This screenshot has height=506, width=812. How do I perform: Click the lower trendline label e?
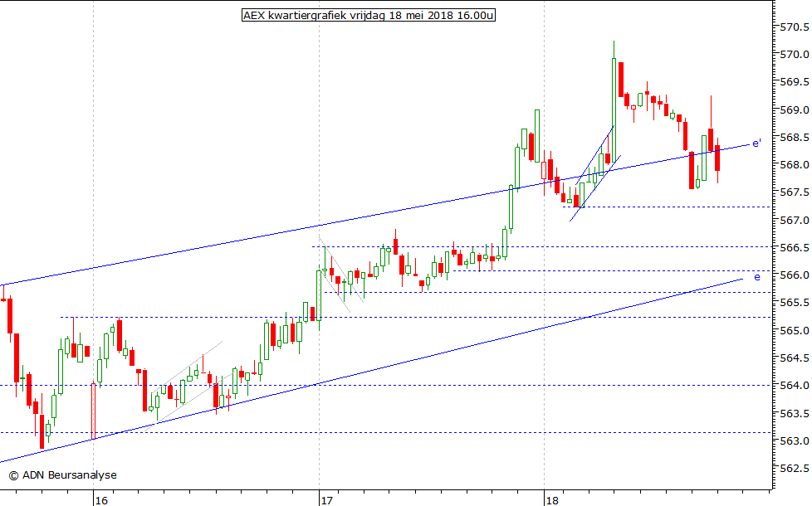click(757, 277)
